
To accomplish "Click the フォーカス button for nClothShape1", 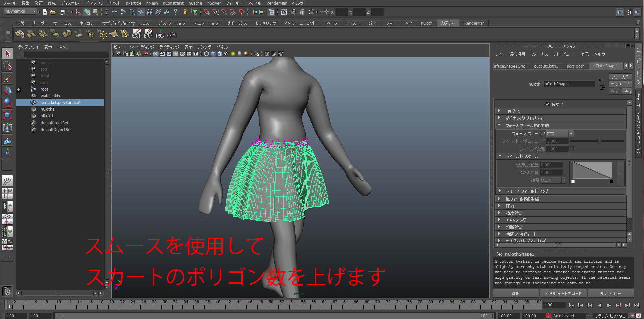I will coord(620,77).
